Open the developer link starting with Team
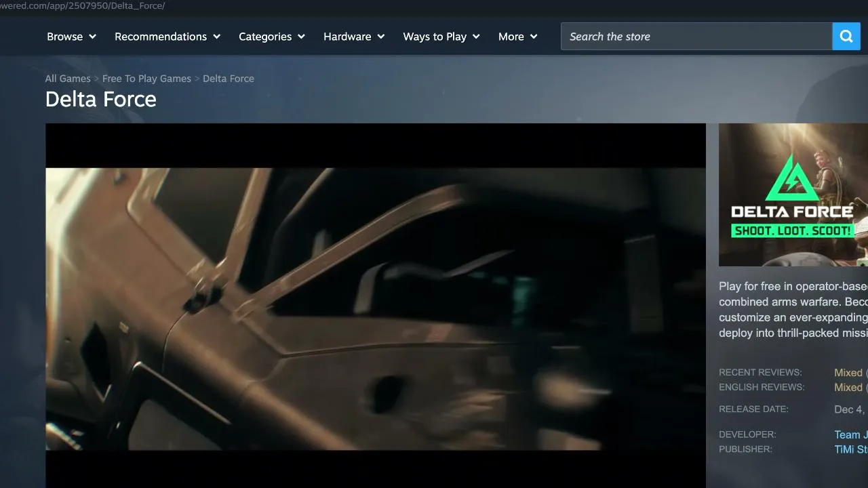Screen dimensions: 868x488 pos(851,435)
